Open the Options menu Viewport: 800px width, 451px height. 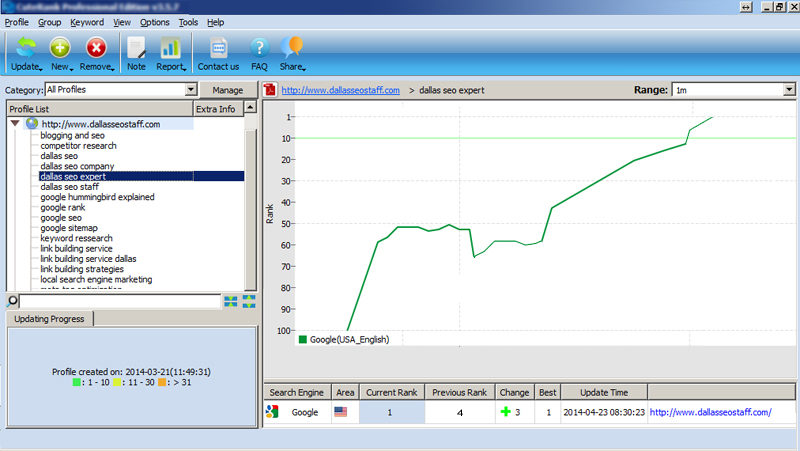(155, 22)
